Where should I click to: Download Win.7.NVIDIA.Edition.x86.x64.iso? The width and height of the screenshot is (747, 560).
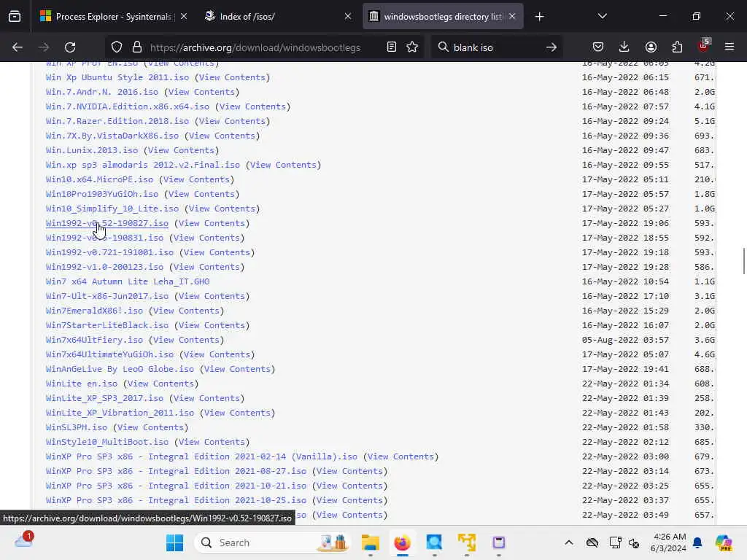click(128, 106)
